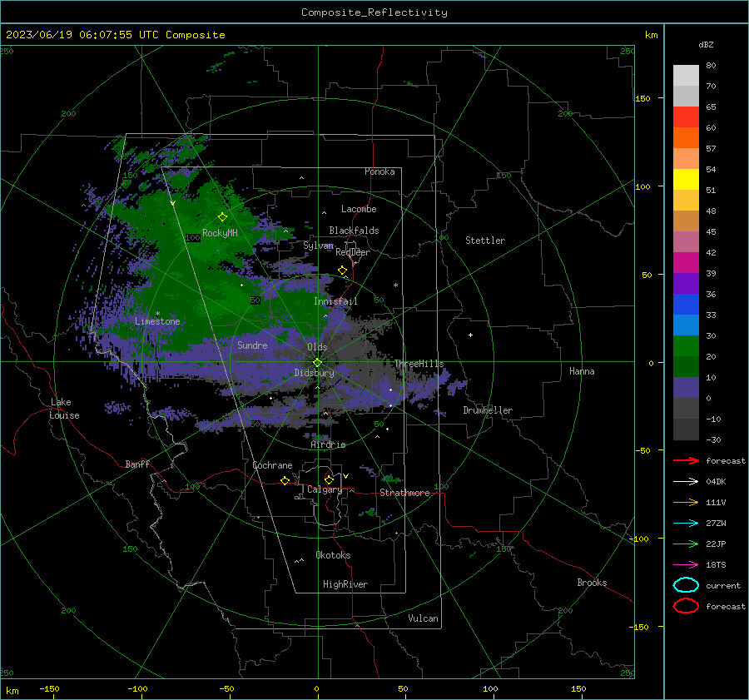Click the Cochrane town label

(272, 465)
